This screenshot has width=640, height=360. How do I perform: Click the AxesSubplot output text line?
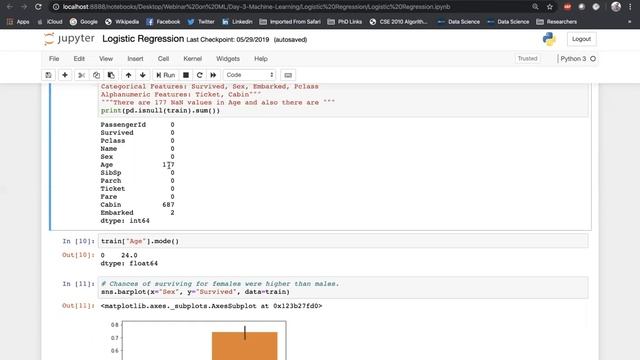coord(211,306)
